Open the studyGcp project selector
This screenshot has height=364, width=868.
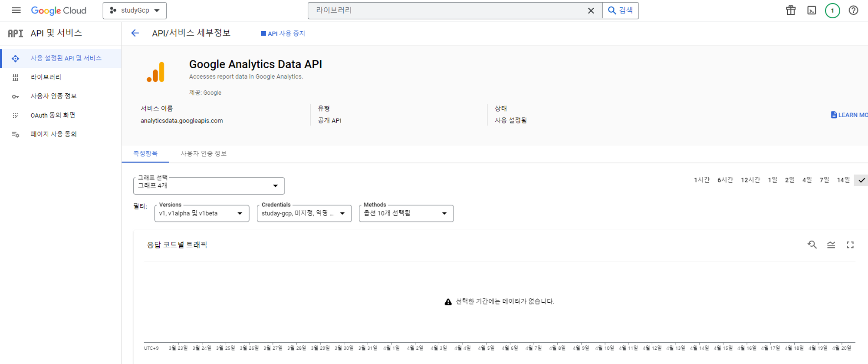click(135, 10)
